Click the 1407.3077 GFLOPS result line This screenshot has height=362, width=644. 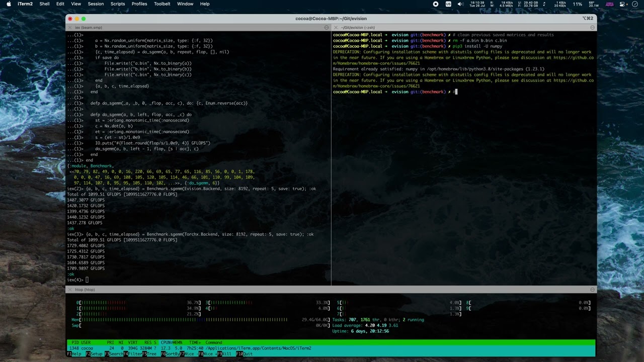coord(86,200)
